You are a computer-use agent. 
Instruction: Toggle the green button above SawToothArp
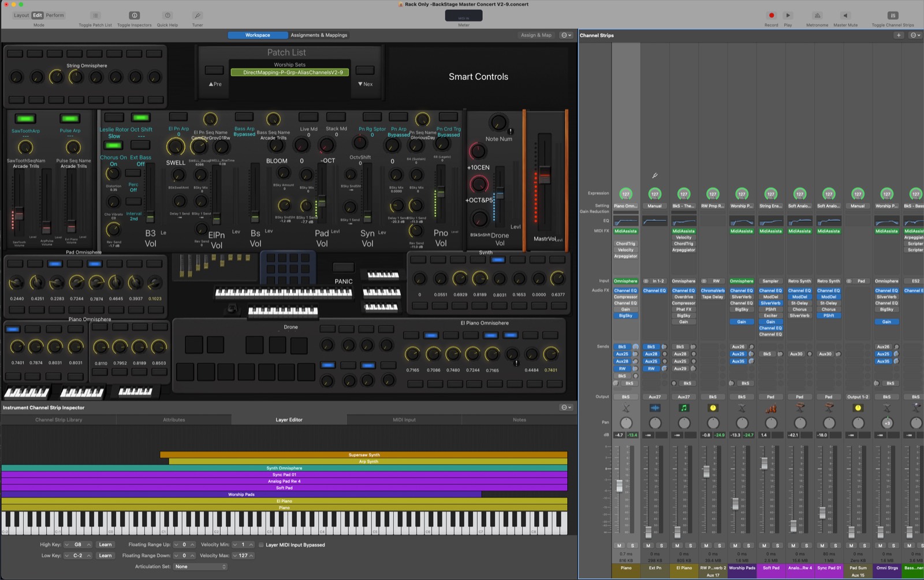[25, 118]
